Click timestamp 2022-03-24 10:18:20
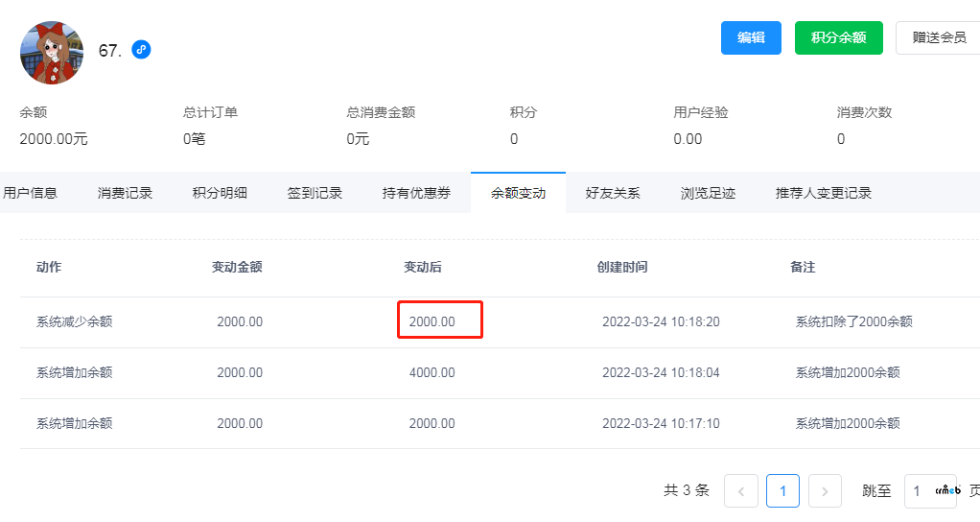Screen dimensions: 980x522 (x=661, y=322)
